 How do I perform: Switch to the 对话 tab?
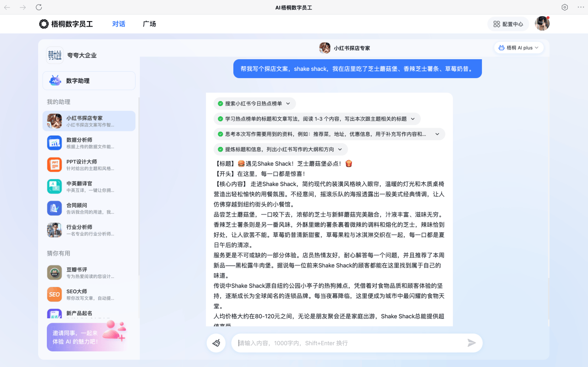tap(119, 24)
